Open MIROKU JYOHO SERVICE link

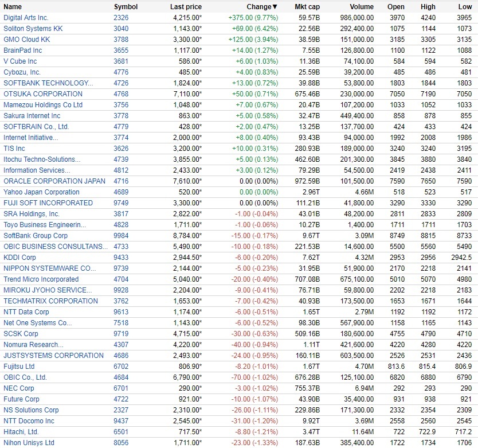tap(48, 290)
